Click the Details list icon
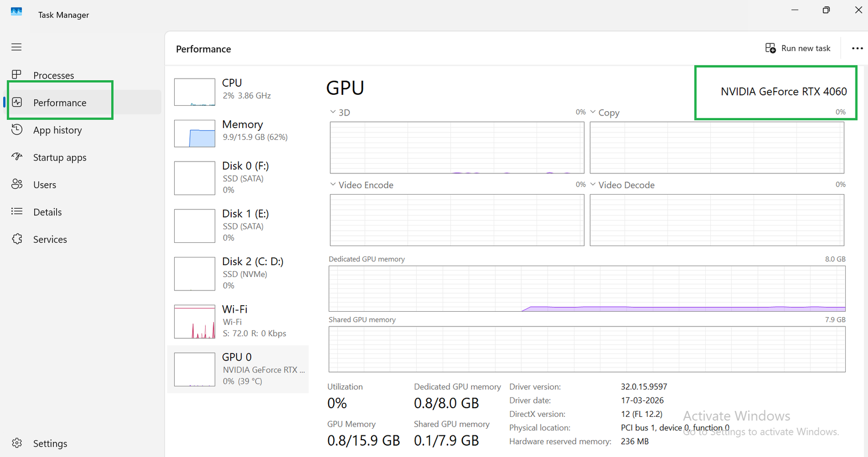The height and width of the screenshot is (457, 868). pyautogui.click(x=17, y=211)
